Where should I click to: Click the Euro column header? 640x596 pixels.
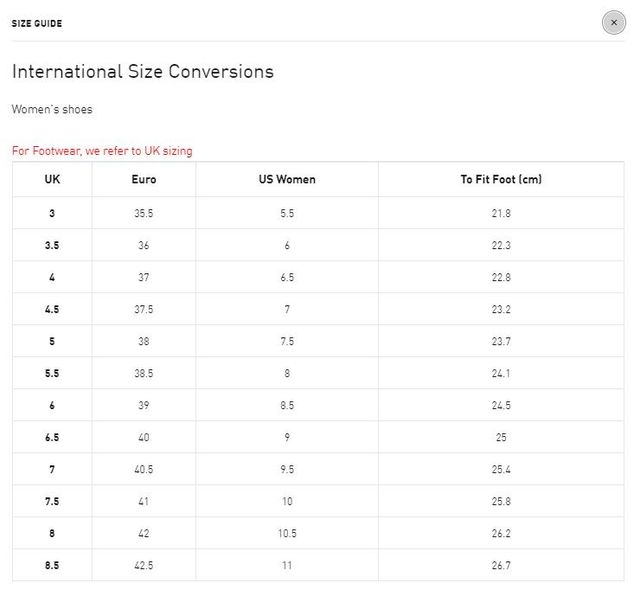144,179
